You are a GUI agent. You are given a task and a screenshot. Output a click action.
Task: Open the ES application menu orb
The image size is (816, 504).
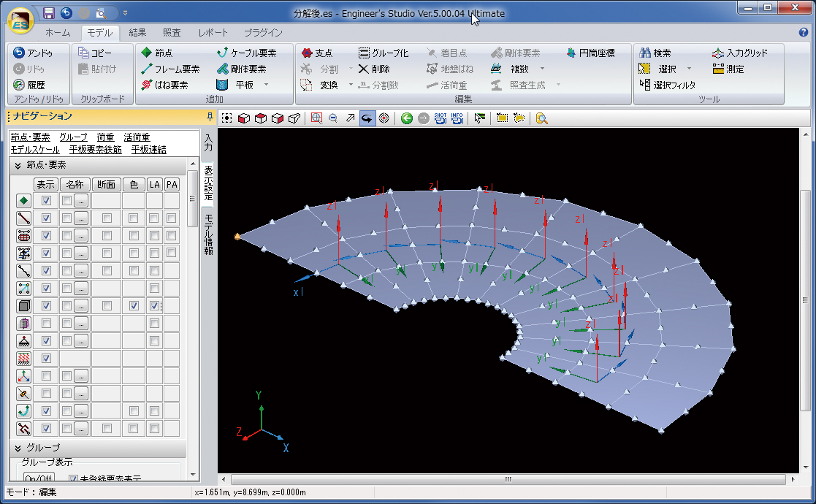[x=20, y=22]
